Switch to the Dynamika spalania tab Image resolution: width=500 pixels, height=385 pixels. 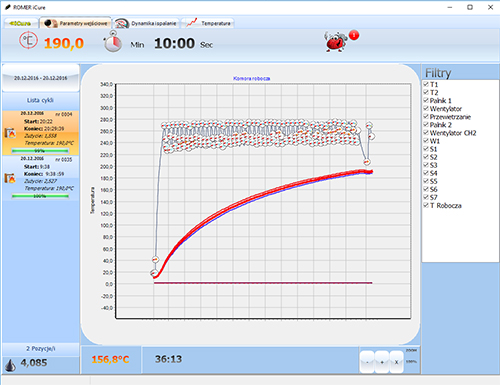(146, 23)
